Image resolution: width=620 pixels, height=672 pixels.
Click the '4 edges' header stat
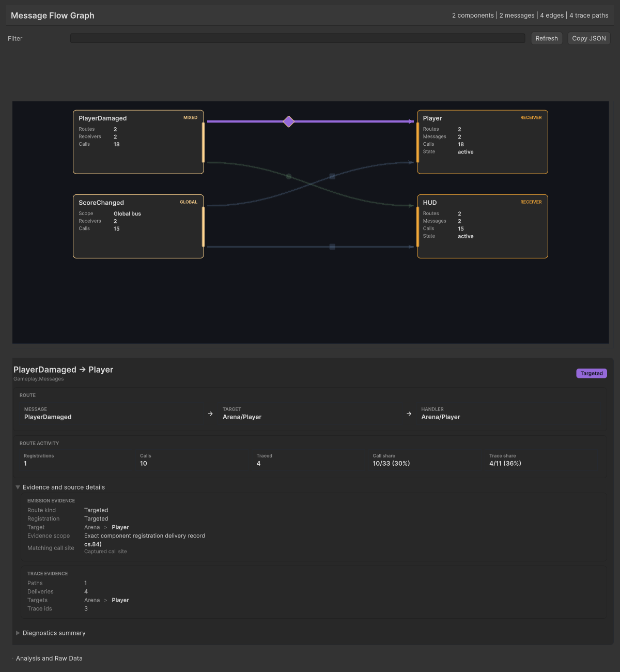coord(552,16)
